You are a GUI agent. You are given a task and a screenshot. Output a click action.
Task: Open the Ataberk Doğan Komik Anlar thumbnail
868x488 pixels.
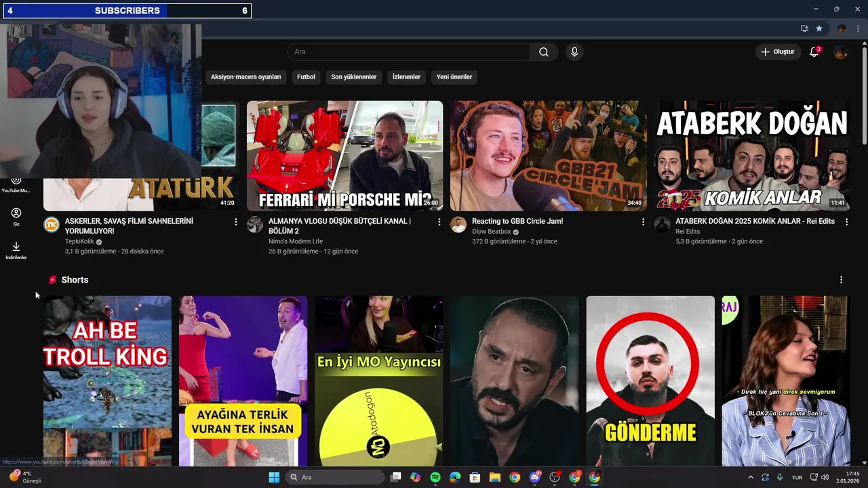coord(752,156)
